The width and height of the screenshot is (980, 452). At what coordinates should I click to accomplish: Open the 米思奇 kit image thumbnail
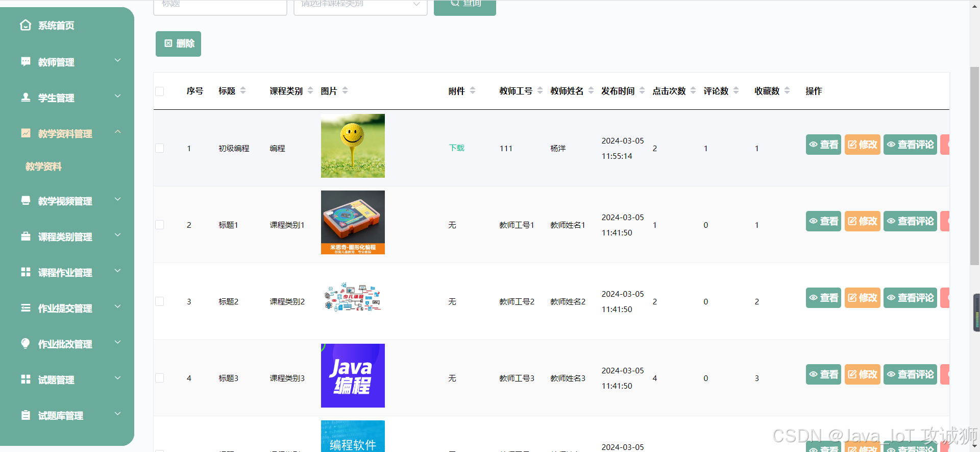[353, 222]
